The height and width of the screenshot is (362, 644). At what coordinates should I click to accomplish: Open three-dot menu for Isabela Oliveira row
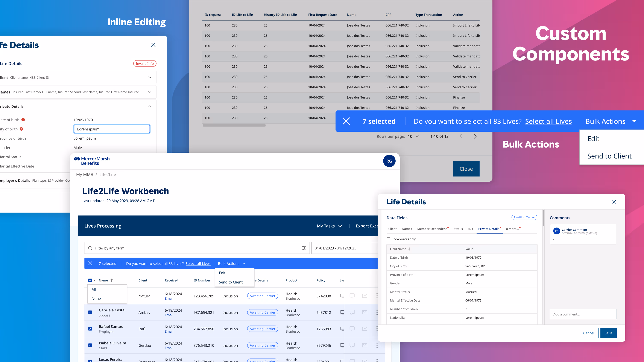(377, 345)
